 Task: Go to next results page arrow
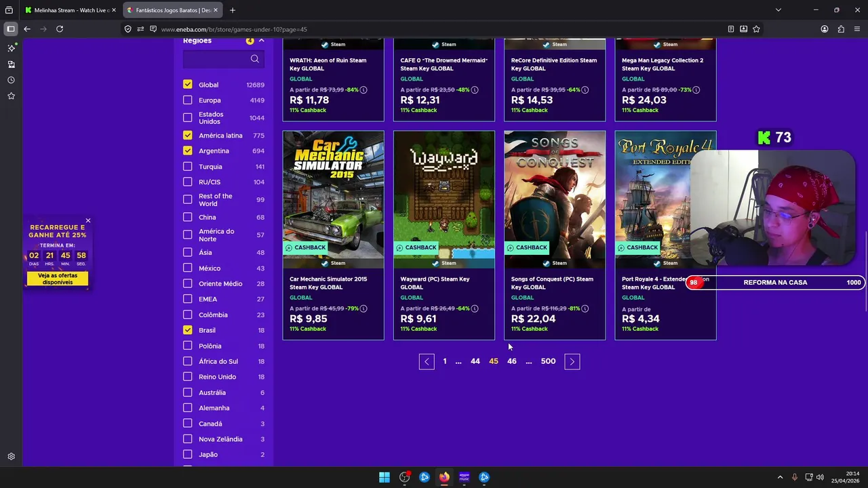572,361
